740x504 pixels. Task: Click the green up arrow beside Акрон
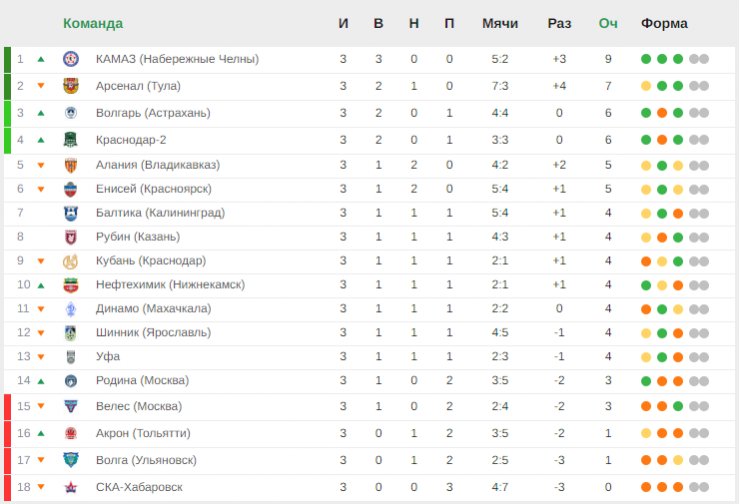point(41,433)
